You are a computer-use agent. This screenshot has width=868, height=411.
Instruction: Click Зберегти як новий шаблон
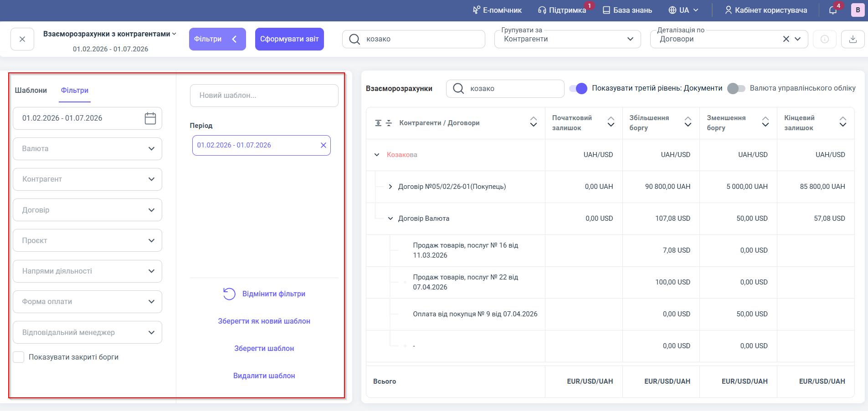pos(264,321)
